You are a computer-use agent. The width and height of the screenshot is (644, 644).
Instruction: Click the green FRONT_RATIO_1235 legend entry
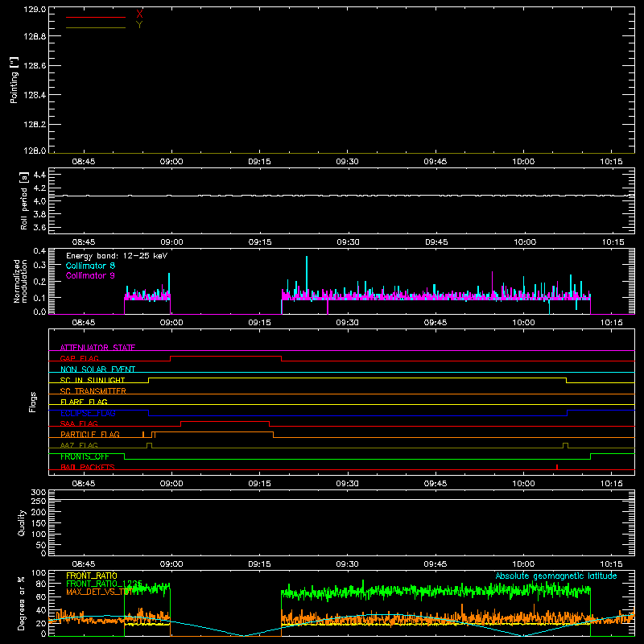[x=104, y=584]
